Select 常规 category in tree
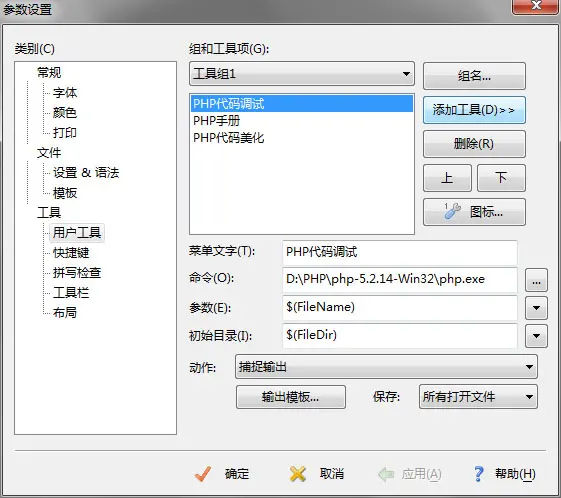561x498 pixels. tap(49, 73)
